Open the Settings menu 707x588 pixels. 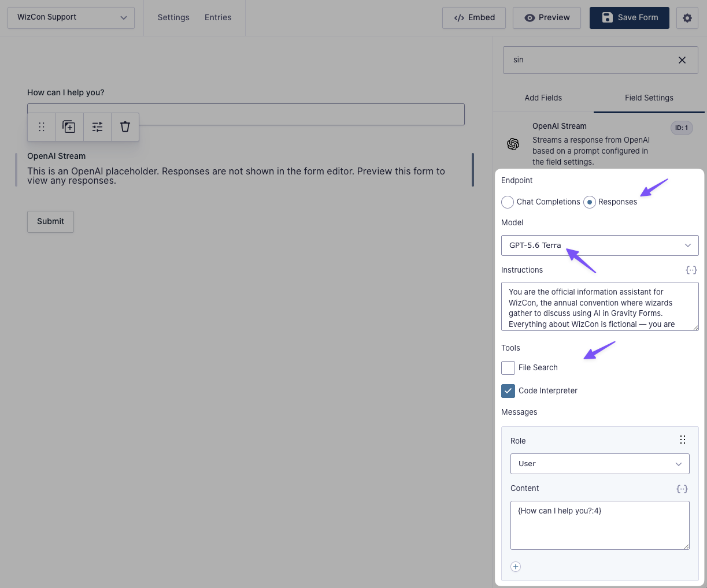[173, 17]
